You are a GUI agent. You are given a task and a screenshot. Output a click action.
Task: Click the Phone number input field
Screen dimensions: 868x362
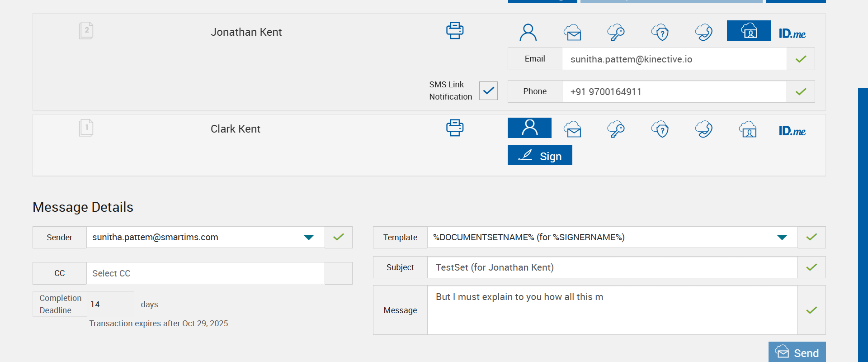[x=674, y=92]
